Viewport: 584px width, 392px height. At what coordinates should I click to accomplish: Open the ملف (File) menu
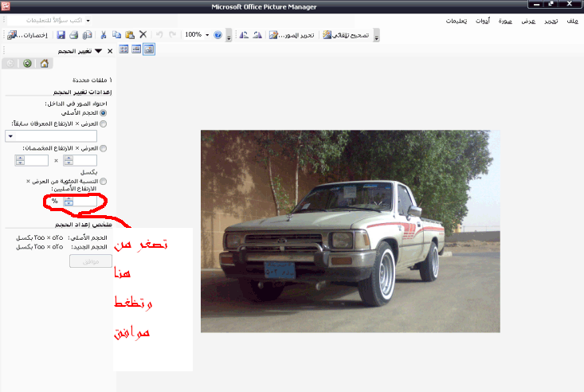(x=573, y=22)
